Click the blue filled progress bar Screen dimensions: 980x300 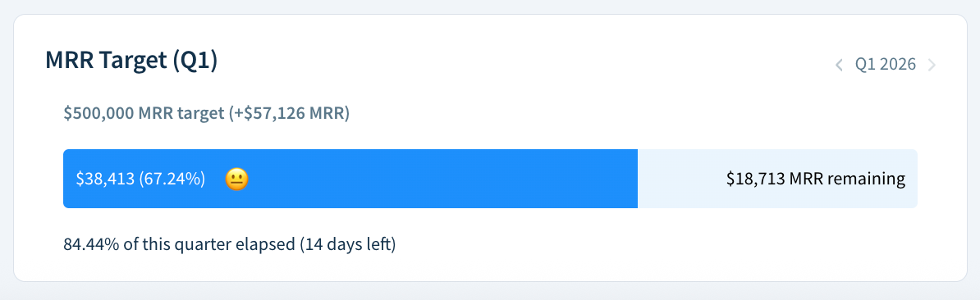pyautogui.click(x=350, y=179)
